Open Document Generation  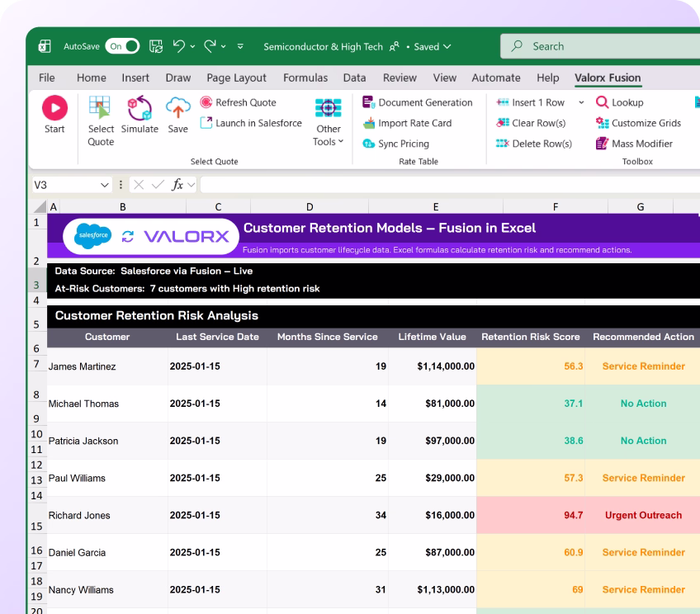pos(418,102)
